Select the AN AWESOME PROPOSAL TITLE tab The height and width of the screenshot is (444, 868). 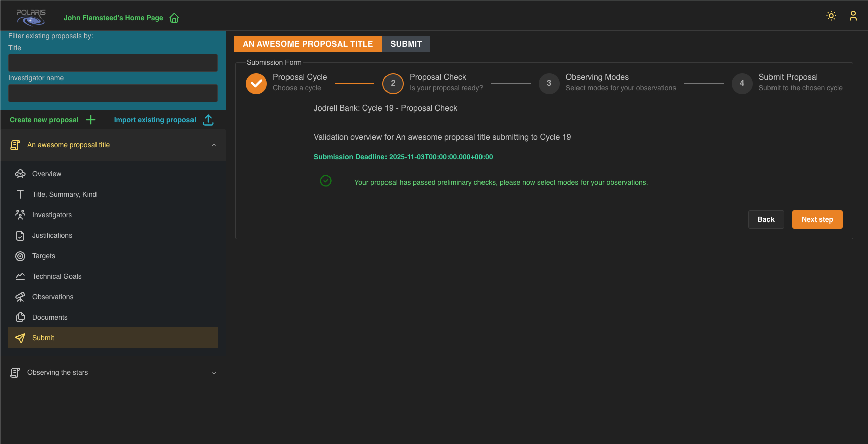click(x=308, y=44)
